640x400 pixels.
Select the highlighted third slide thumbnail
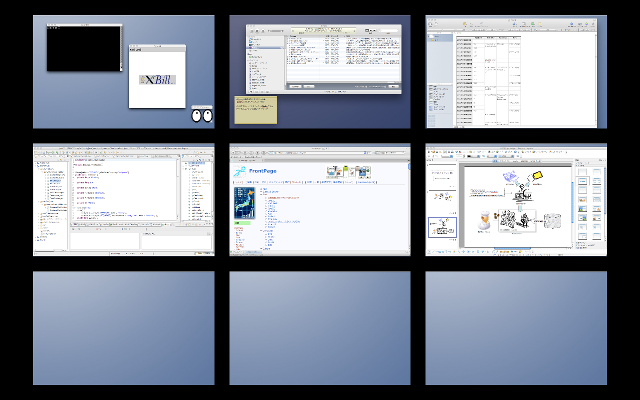tap(442, 227)
